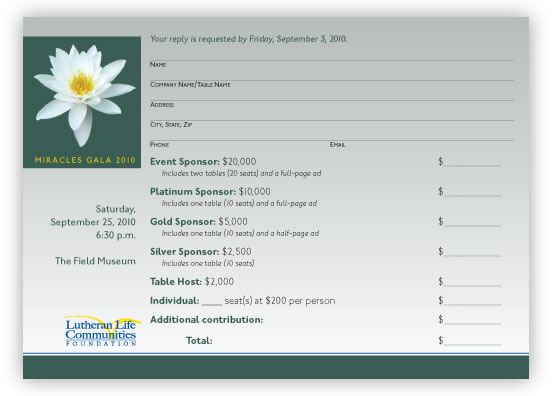Click the "Table Host: $2,000" heading
The width and height of the screenshot is (552, 396).
coord(192,282)
